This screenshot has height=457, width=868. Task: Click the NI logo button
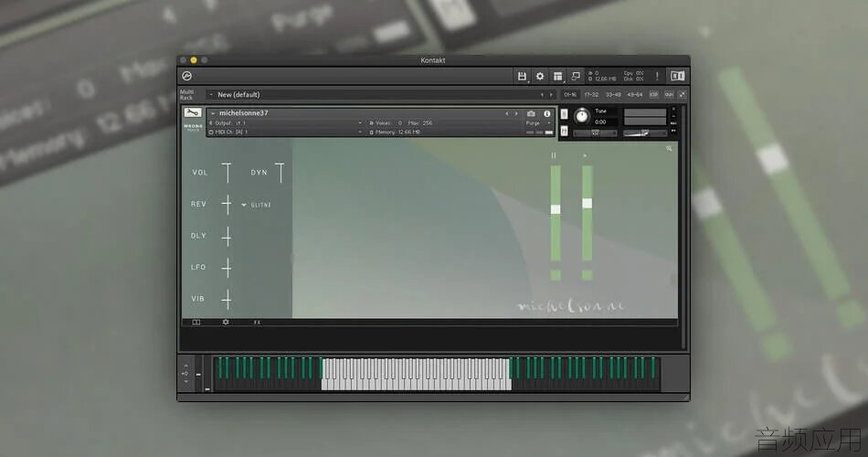[678, 77]
